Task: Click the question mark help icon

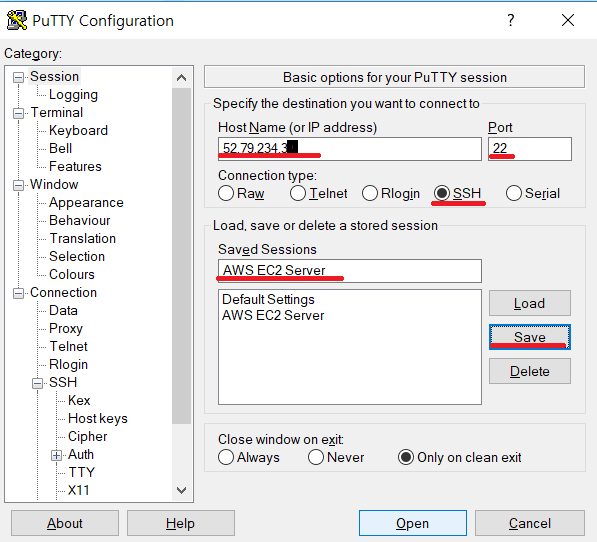Action: pos(511,20)
